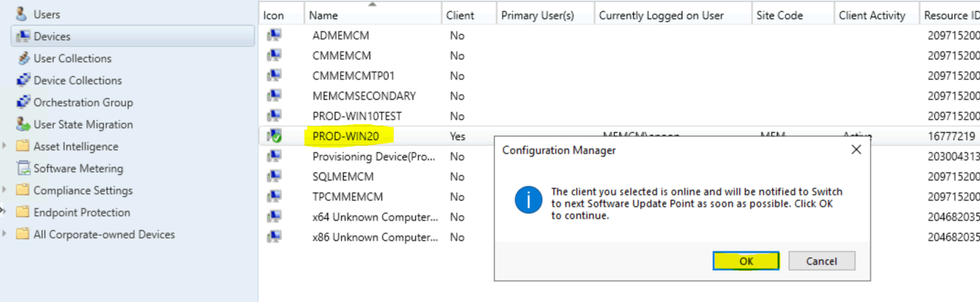Confirm the dialog with OK

(x=746, y=261)
